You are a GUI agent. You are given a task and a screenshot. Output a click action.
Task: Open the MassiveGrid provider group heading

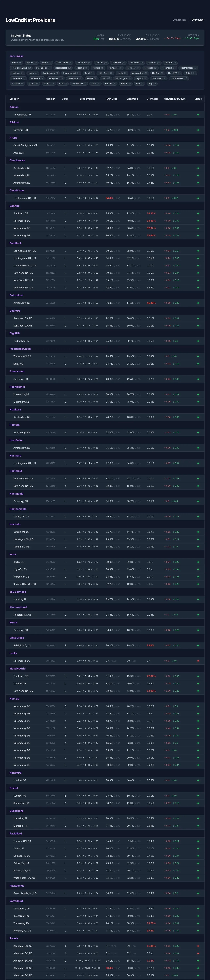17,668
